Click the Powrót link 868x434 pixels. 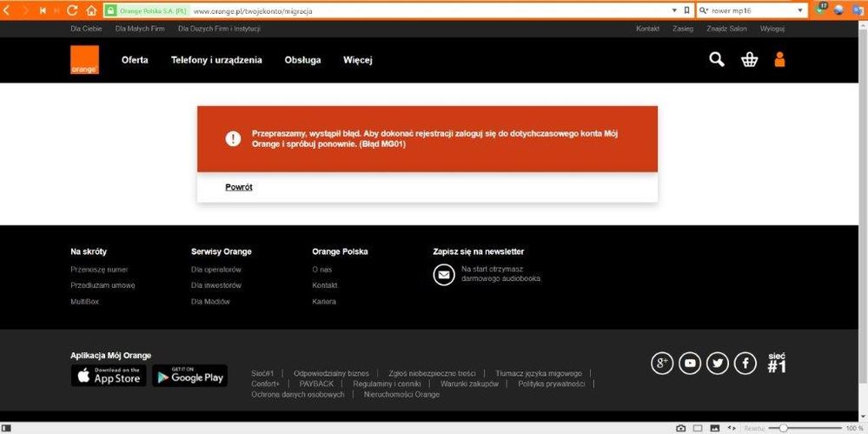[239, 187]
